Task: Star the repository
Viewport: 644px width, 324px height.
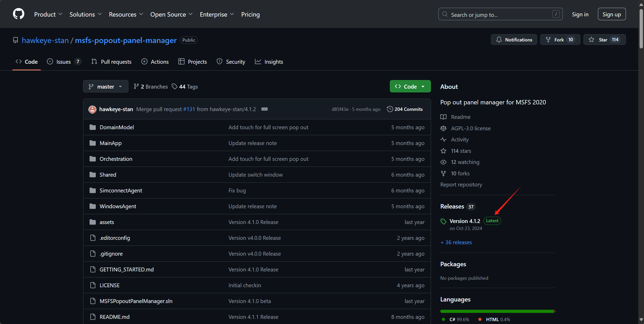Action: click(x=604, y=40)
